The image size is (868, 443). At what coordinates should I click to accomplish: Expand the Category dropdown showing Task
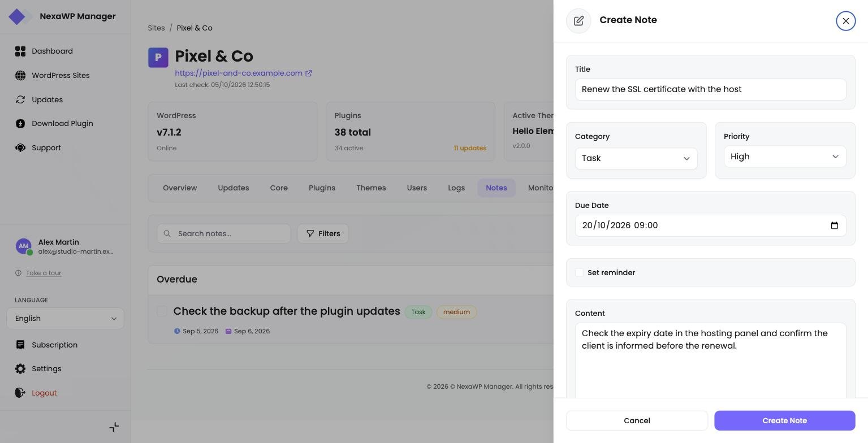[x=636, y=158]
